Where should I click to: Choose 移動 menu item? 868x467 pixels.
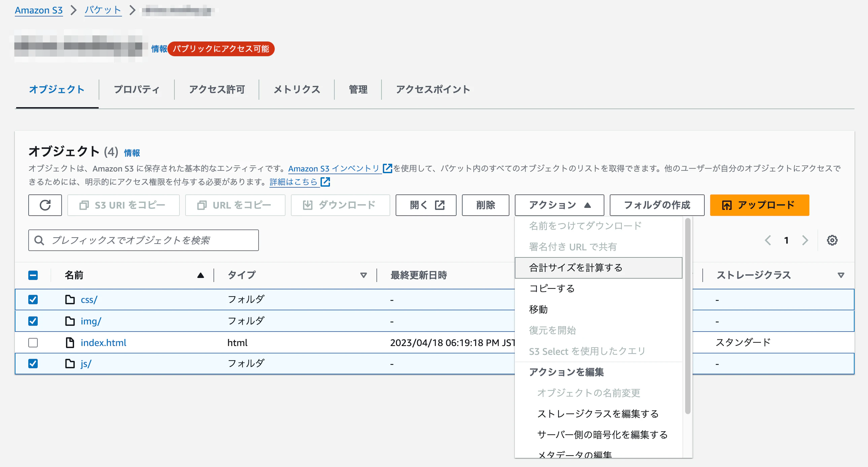click(x=598, y=310)
